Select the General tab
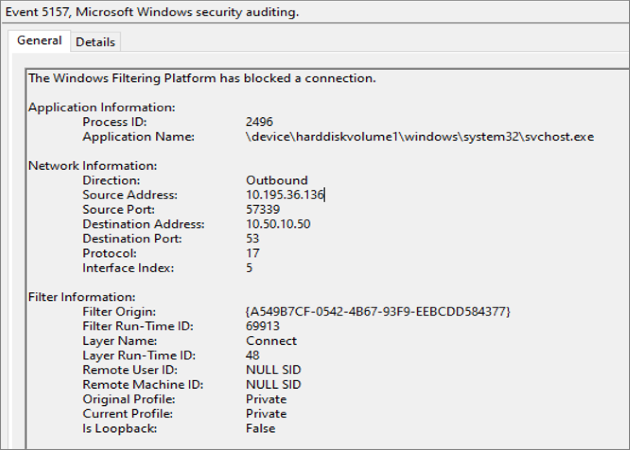This screenshot has height=450, width=630. pyautogui.click(x=39, y=41)
